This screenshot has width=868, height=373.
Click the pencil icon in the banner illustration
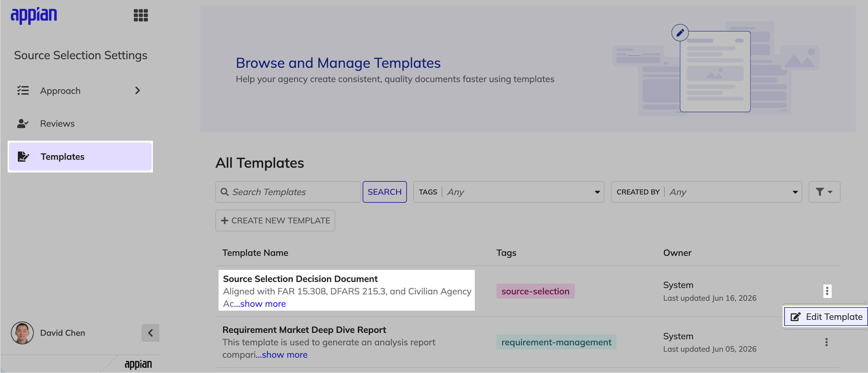[680, 33]
